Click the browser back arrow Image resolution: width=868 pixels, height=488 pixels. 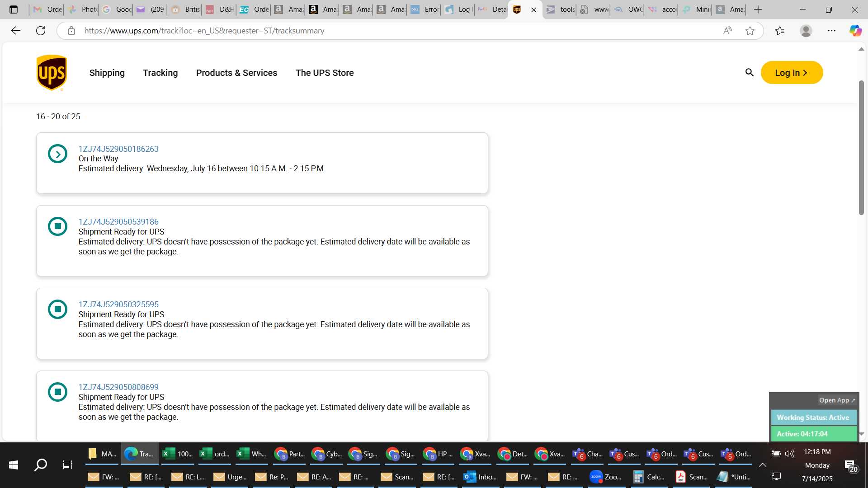(x=16, y=31)
